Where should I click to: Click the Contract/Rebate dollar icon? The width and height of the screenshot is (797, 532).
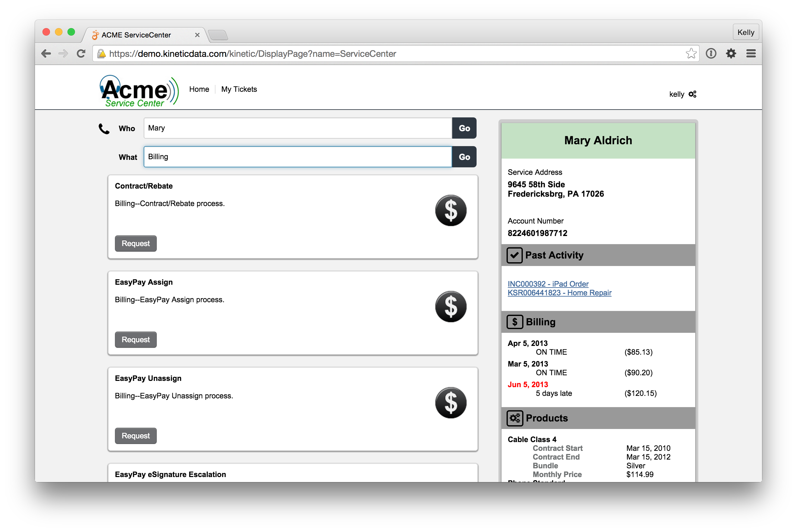point(451,210)
